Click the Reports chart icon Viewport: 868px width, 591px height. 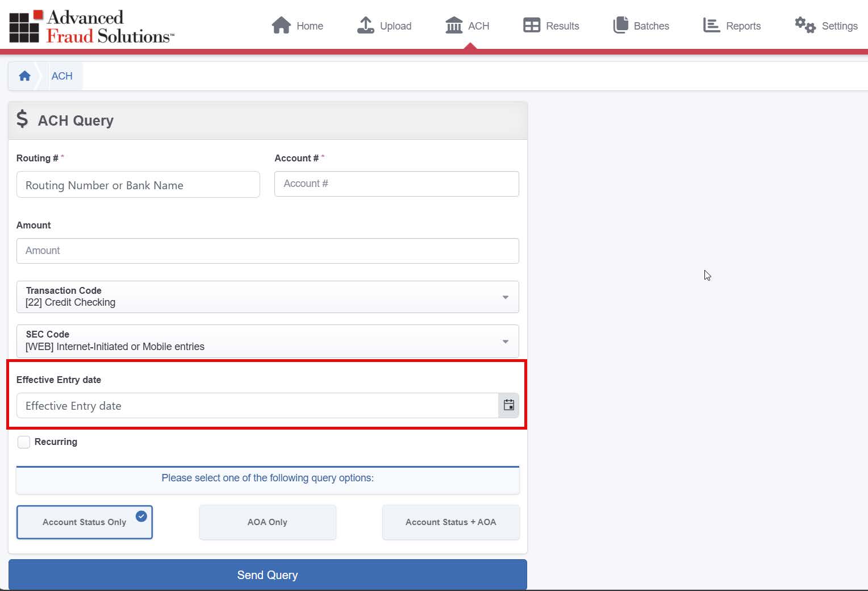(711, 26)
